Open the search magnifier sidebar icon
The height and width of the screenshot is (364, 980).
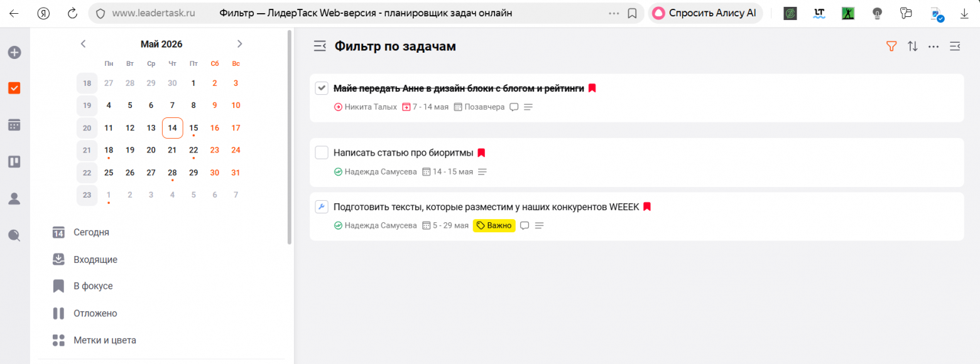14,235
